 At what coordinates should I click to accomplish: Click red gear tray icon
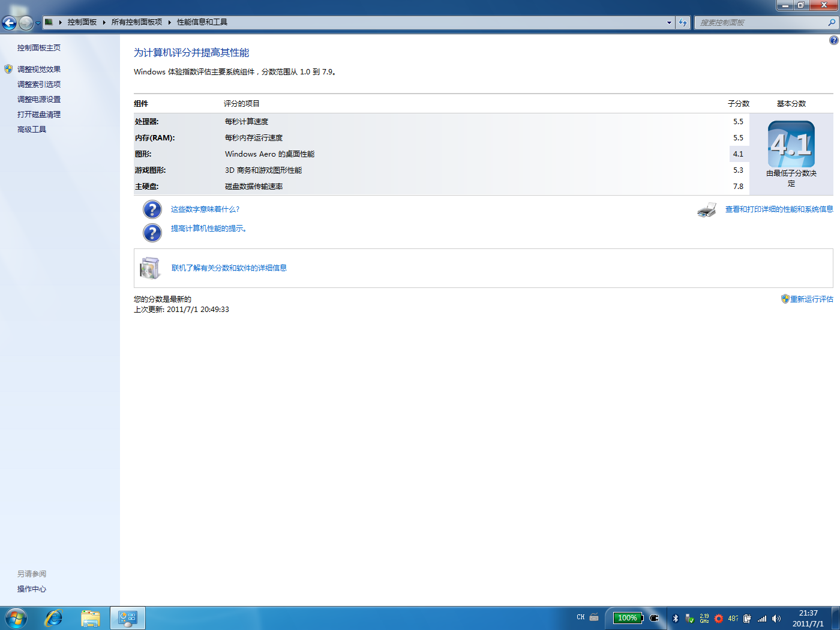(718, 619)
